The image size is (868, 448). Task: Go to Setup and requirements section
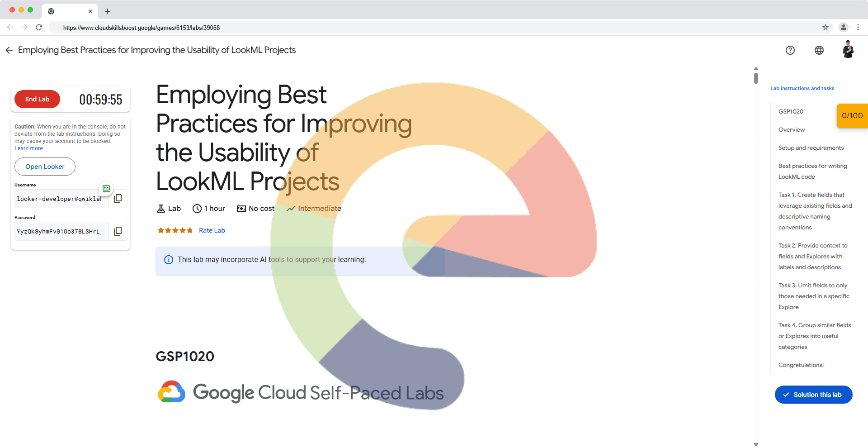(x=811, y=148)
